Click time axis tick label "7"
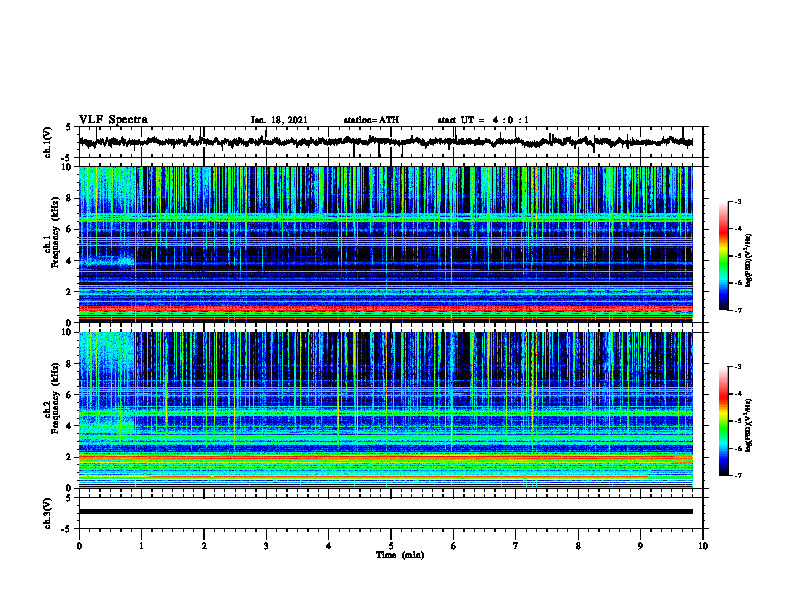Image resolution: width=792 pixels, height=612 pixels. 516,546
